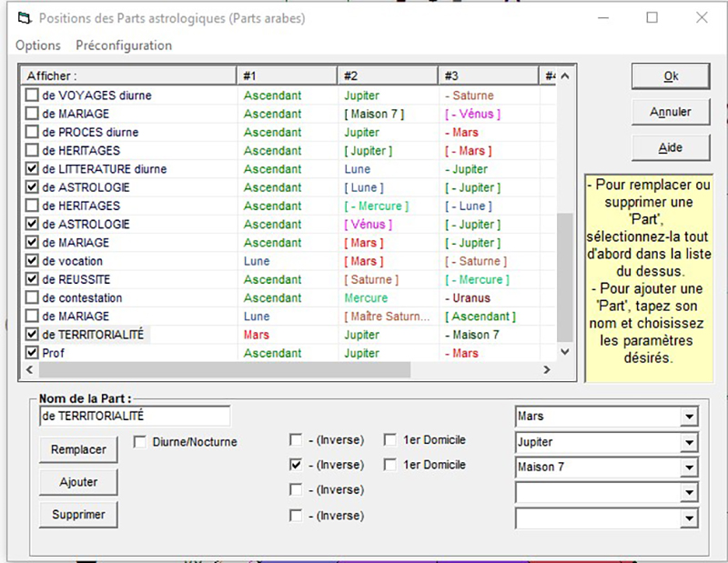Screen dimensions: 728x563
Task: Enable the 'de VOYAGES diurne' checkbox
Action: tap(32, 96)
